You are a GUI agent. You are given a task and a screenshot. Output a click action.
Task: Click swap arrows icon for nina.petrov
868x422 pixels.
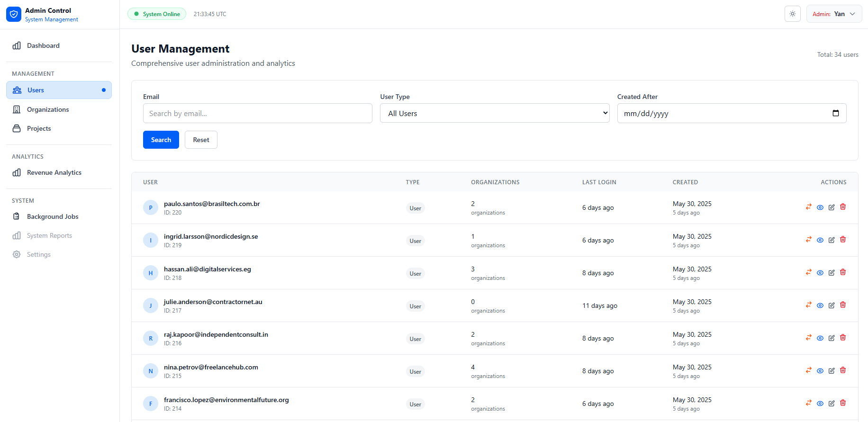click(x=809, y=370)
